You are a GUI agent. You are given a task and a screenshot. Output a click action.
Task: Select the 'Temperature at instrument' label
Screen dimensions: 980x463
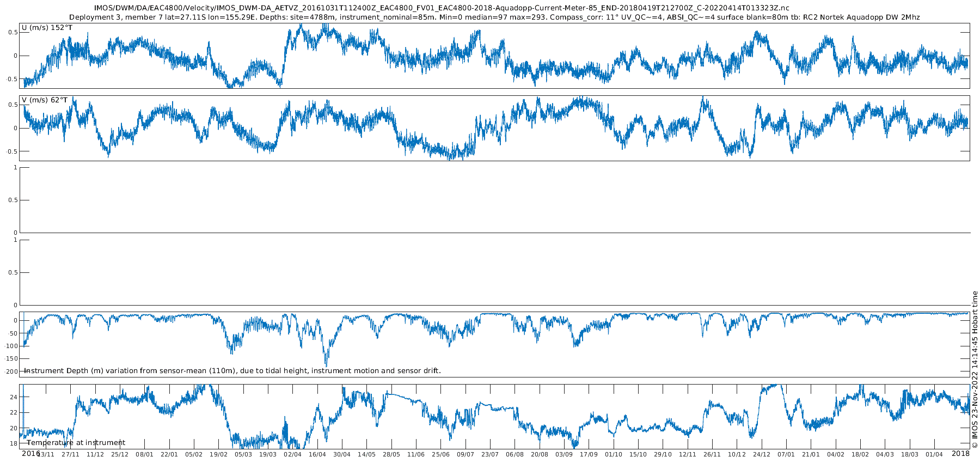click(76, 443)
